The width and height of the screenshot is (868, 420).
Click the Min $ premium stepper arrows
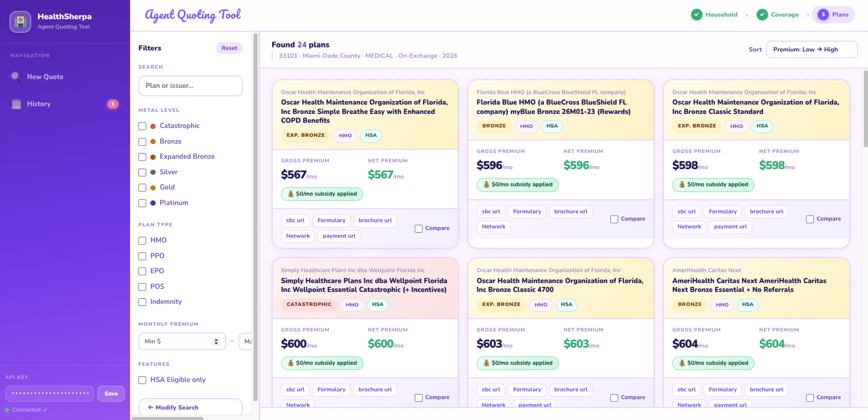216,341
